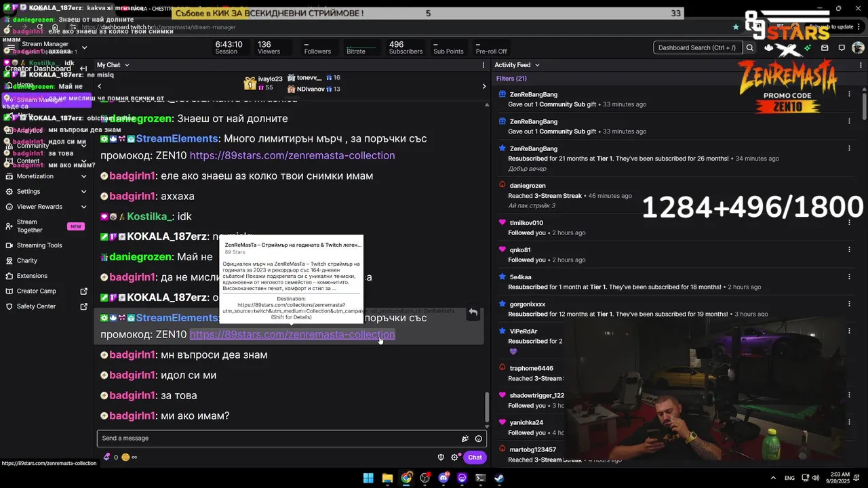Click the 136 Viewers stat tile
The height and width of the screenshot is (488, 868).
click(x=269, y=47)
